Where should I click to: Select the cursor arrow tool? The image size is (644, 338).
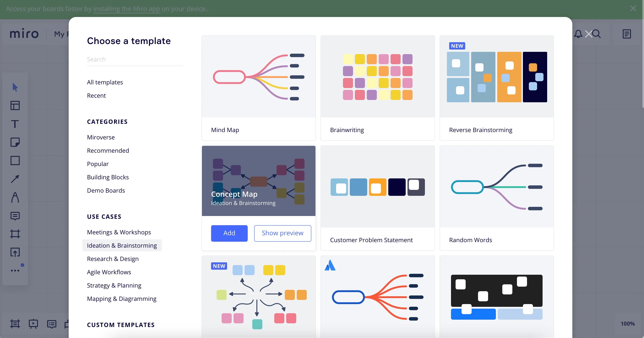point(15,87)
